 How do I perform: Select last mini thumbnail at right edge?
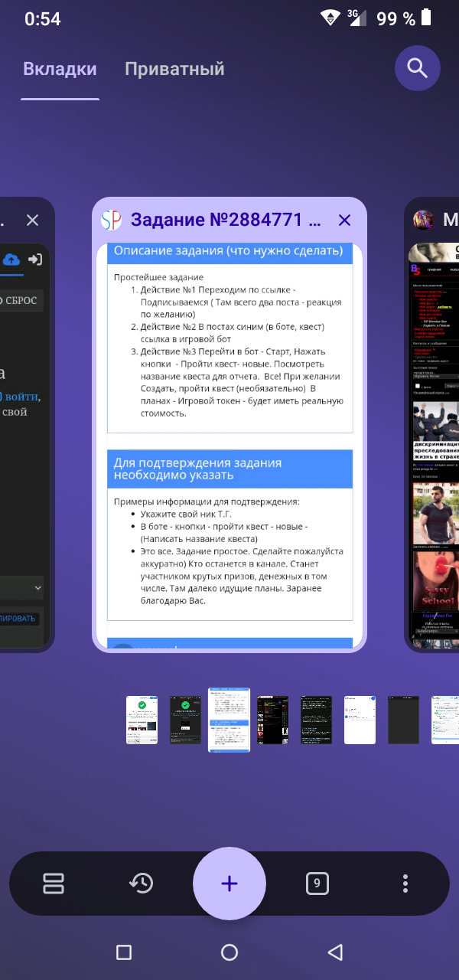(445, 720)
